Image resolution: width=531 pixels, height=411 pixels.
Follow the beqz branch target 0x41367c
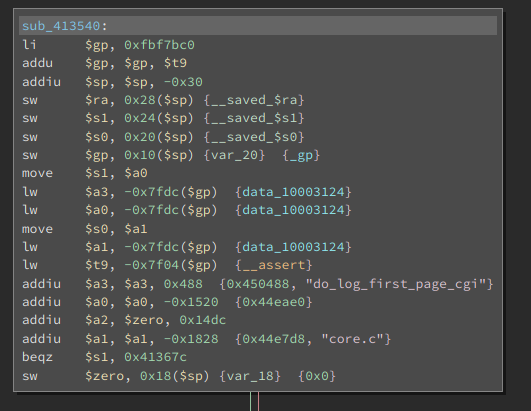(155, 357)
